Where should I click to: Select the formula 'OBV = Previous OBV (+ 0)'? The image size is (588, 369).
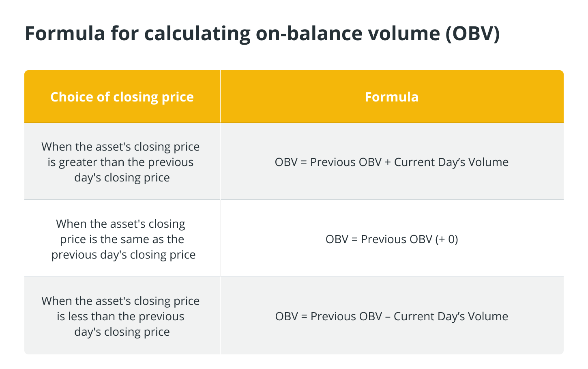pyautogui.click(x=392, y=239)
